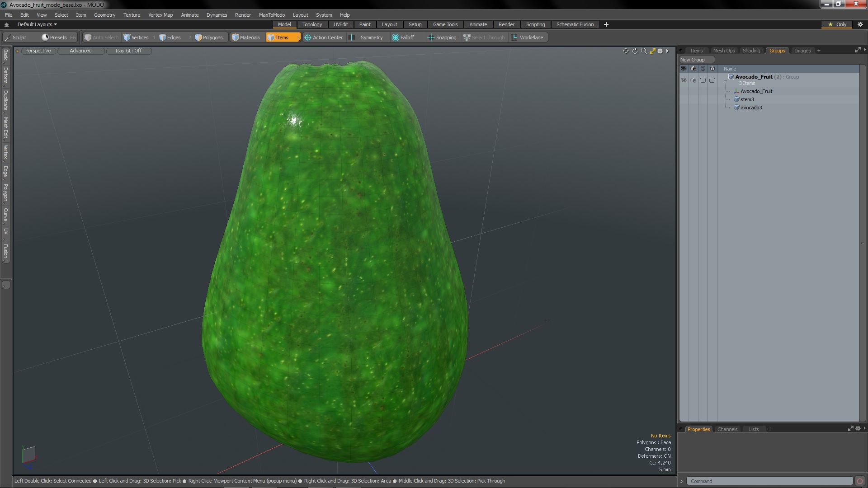Viewport: 868px width, 488px height.
Task: Click the WorkPlane toggle icon
Action: (x=514, y=38)
